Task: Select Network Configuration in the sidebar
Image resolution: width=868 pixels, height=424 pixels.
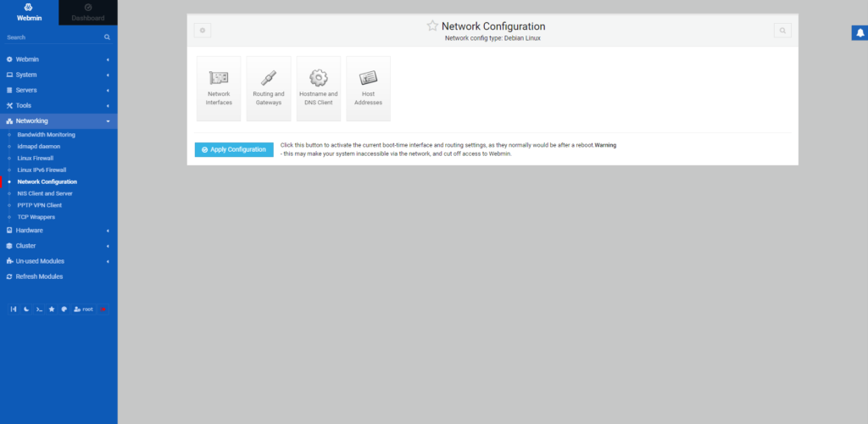Action: coord(47,181)
